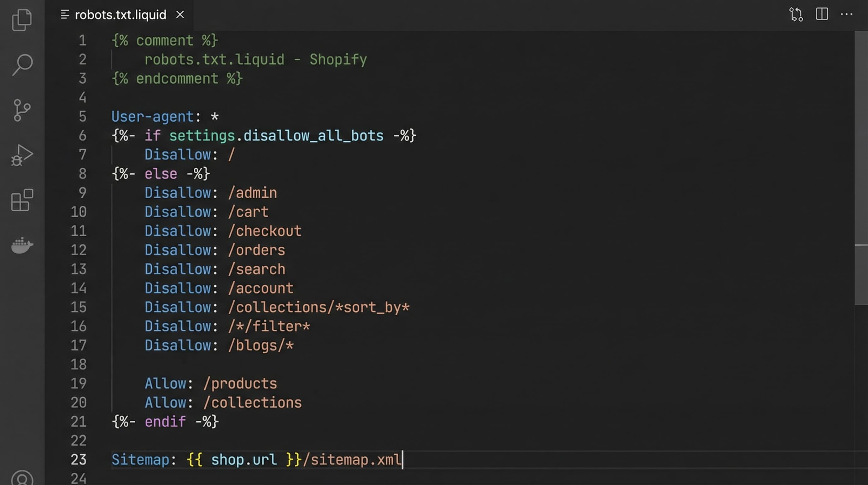Open the Source Control panel
868x485 pixels.
pos(21,110)
